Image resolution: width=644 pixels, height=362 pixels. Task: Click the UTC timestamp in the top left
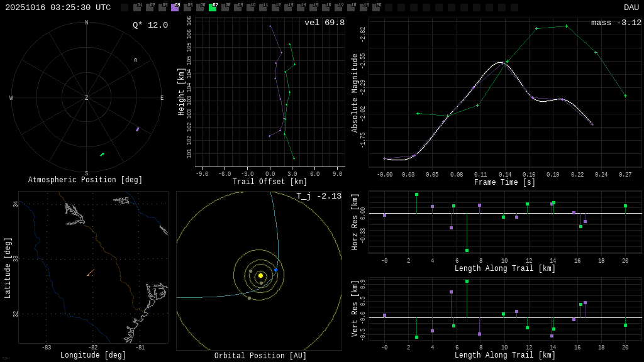[58, 8]
